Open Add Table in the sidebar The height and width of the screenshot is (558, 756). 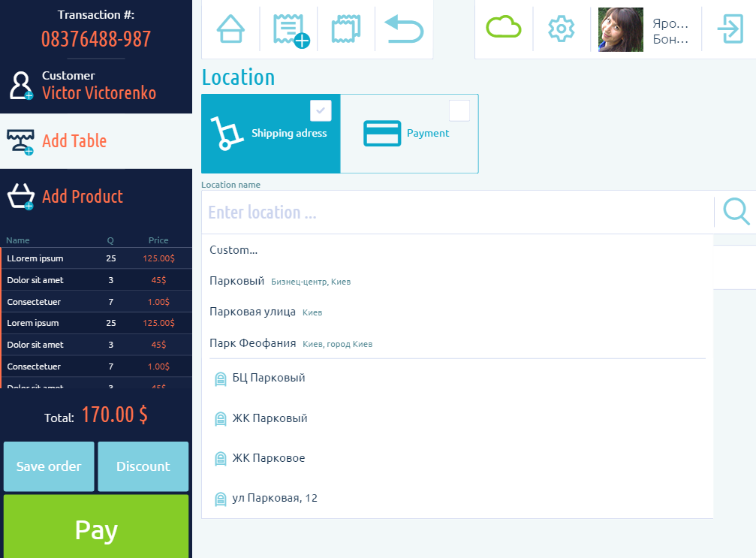(x=74, y=141)
